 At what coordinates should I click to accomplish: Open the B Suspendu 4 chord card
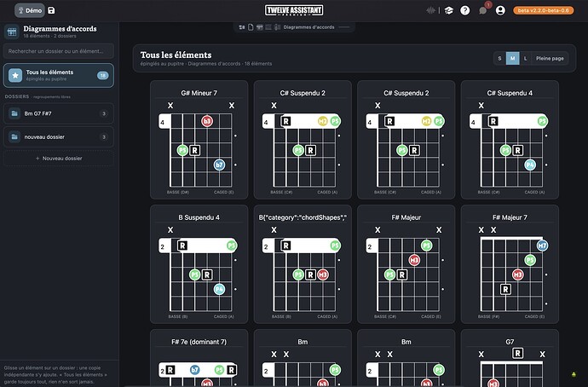(x=199, y=264)
